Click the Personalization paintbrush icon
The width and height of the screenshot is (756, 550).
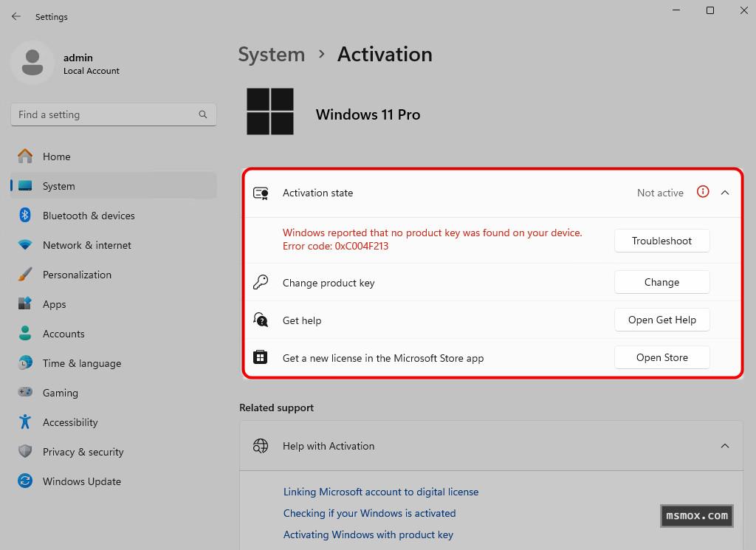pyautogui.click(x=25, y=275)
